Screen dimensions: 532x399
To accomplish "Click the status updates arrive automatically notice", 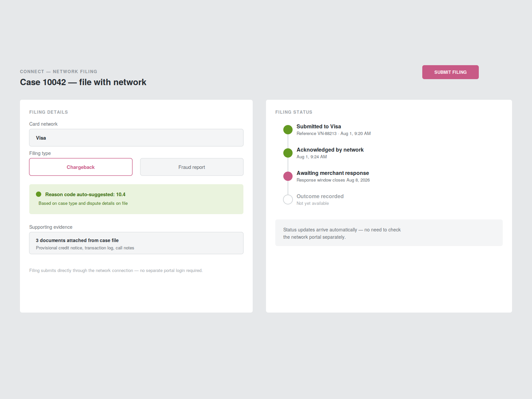I will (x=389, y=233).
